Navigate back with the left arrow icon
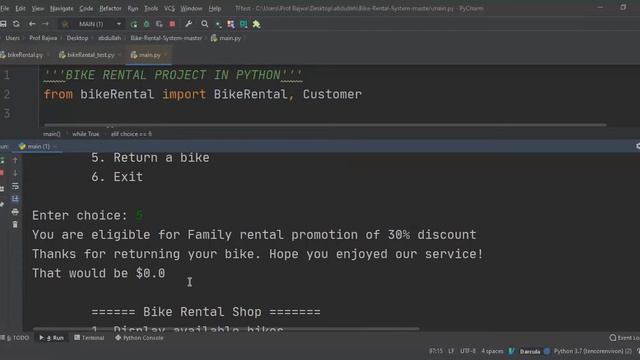640x360 pixels. (32, 24)
